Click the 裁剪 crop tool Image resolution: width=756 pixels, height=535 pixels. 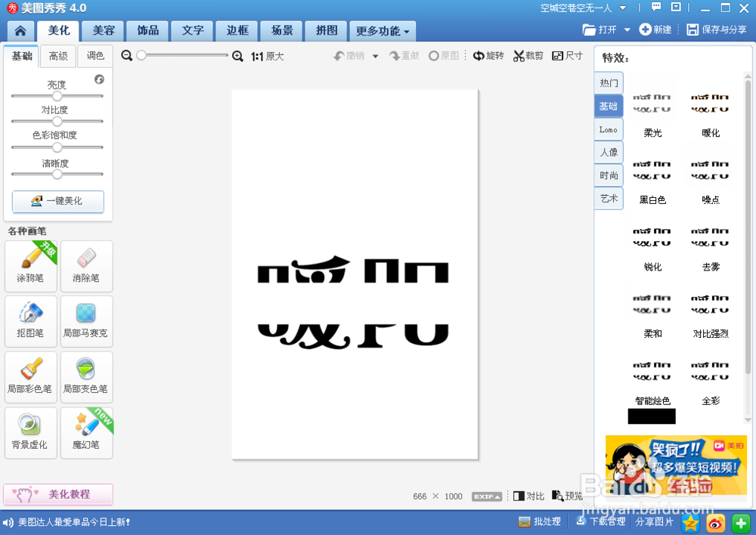(528, 56)
